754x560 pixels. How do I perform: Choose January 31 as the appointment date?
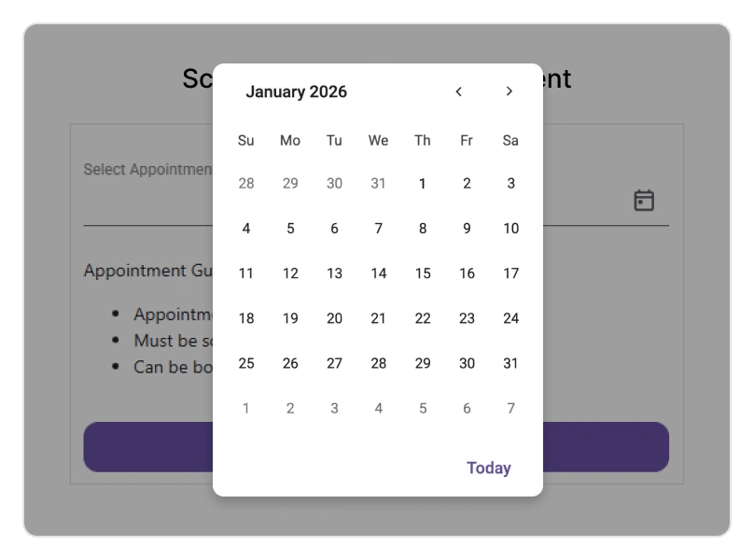(510, 363)
